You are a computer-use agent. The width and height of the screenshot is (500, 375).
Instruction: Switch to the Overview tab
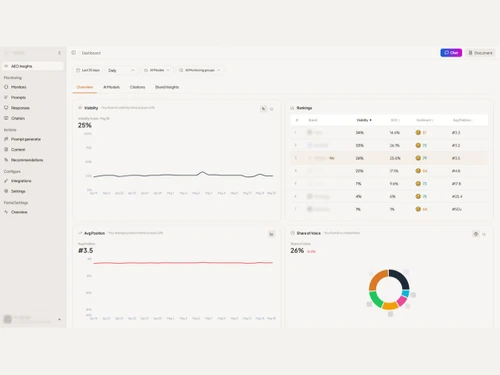tap(85, 87)
